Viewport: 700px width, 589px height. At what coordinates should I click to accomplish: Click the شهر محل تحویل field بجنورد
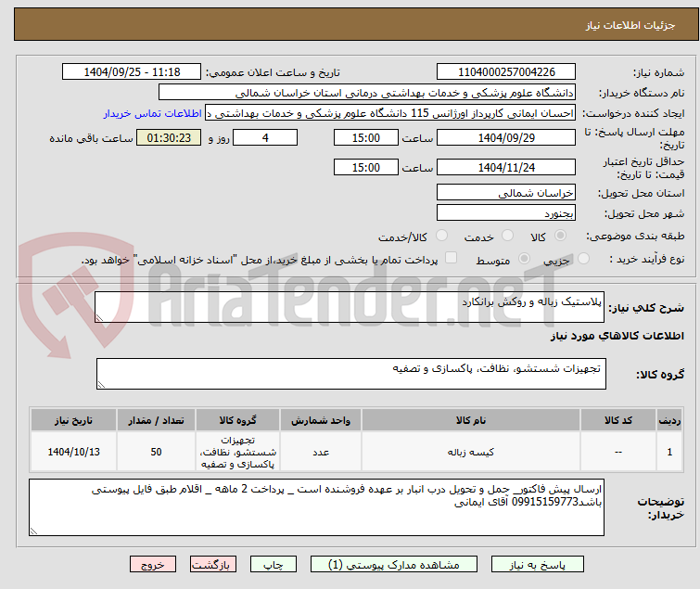click(x=506, y=213)
